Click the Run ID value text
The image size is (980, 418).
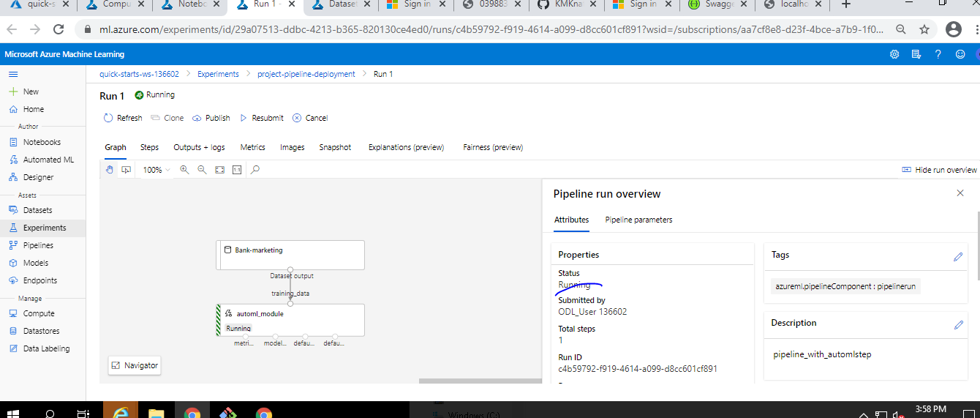pos(638,368)
